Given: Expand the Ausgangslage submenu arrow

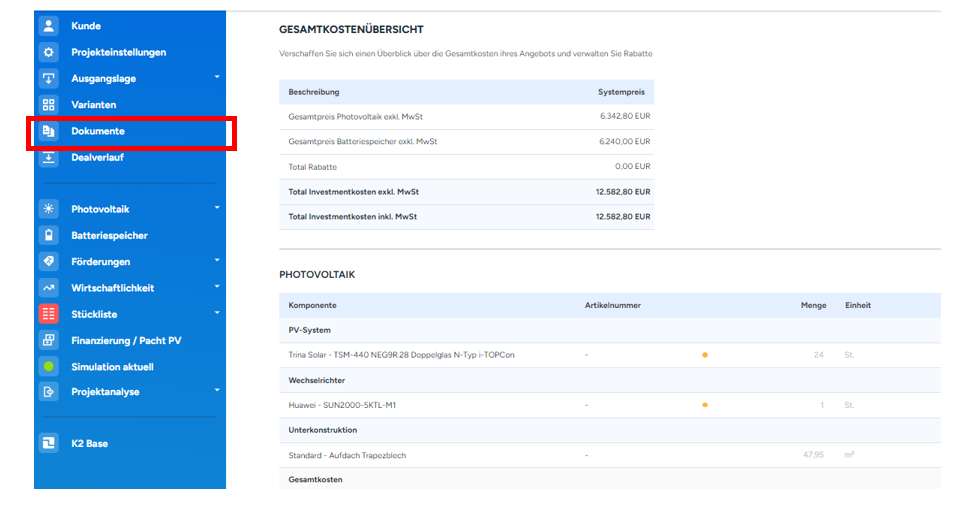Looking at the screenshot, I should click(x=217, y=78).
